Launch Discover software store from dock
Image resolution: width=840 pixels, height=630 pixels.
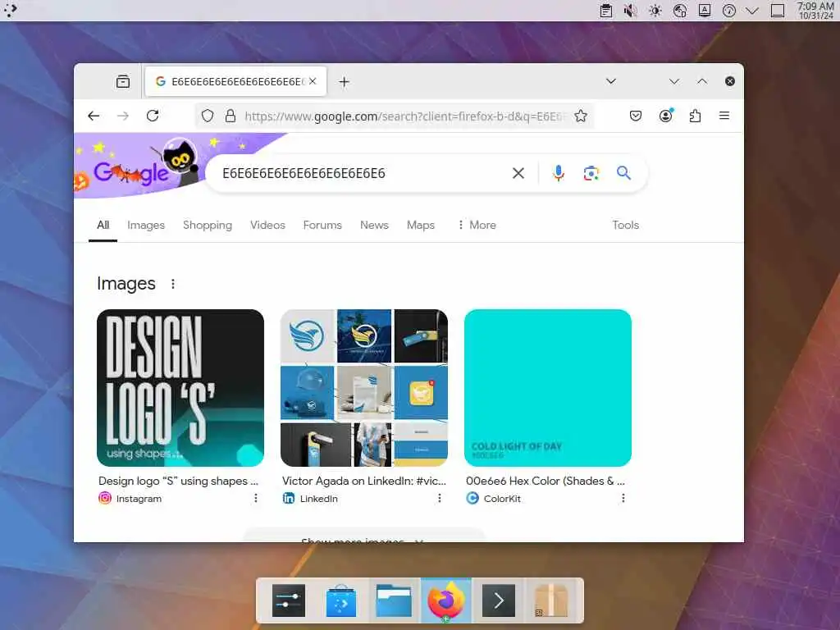click(x=341, y=600)
